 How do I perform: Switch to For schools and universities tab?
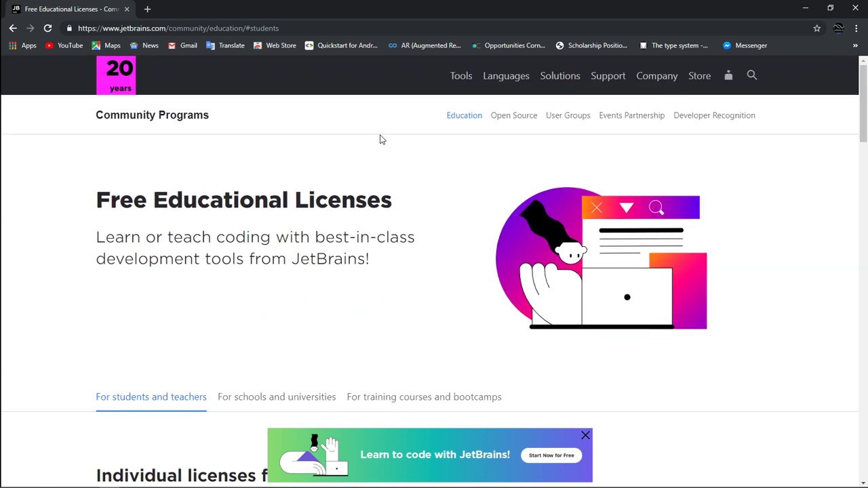tap(277, 396)
